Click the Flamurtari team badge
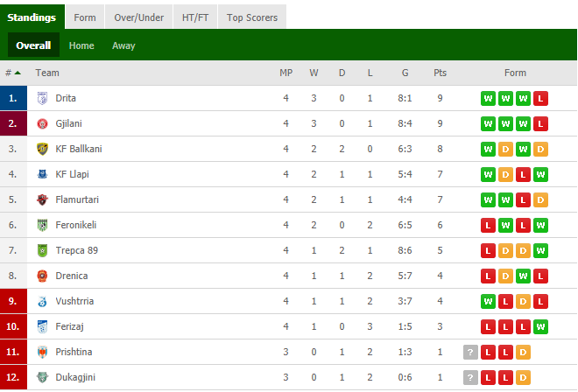 tap(42, 199)
